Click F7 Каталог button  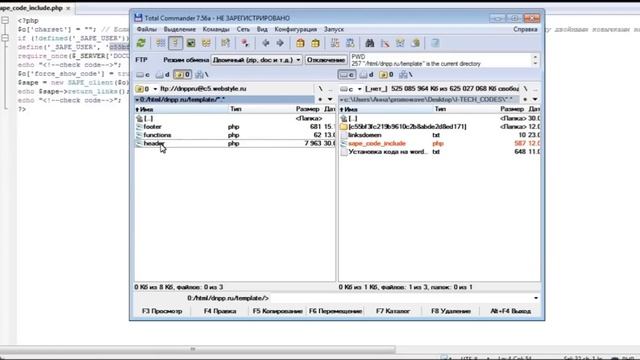point(393,311)
